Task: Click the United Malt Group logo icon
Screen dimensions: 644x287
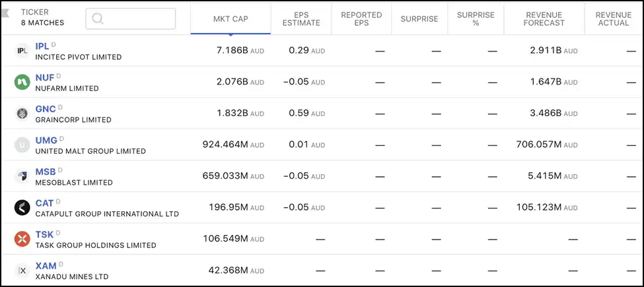Action: point(22,144)
